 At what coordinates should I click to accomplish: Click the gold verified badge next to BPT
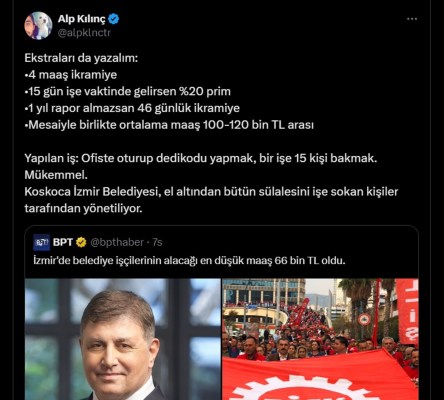(x=81, y=242)
